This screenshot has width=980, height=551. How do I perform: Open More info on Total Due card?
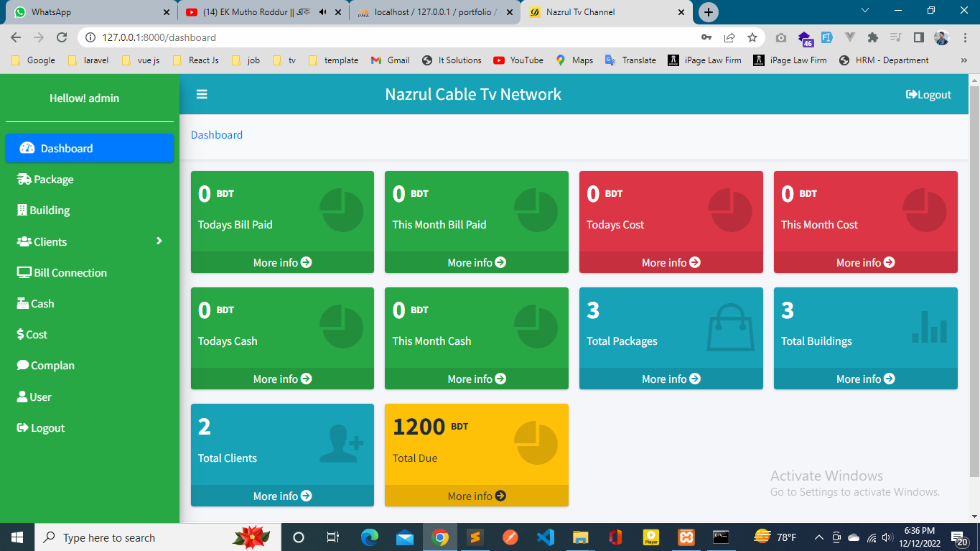477,496
